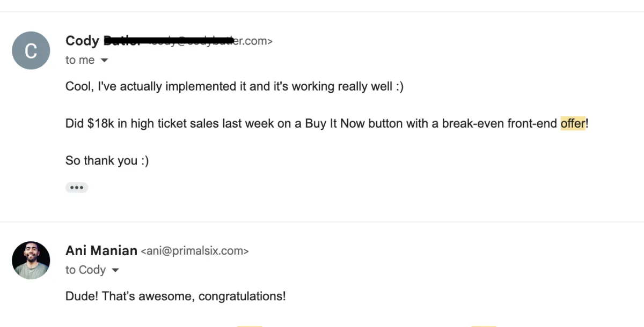Image resolution: width=644 pixels, height=327 pixels.
Task: Click the sender name "Ani Manian"
Action: [x=101, y=250]
